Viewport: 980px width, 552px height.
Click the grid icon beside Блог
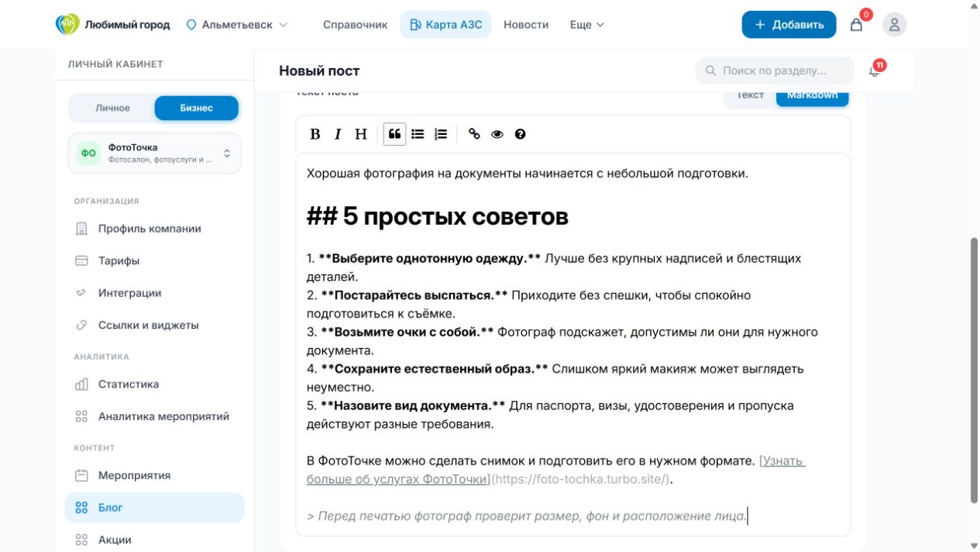tap(81, 508)
